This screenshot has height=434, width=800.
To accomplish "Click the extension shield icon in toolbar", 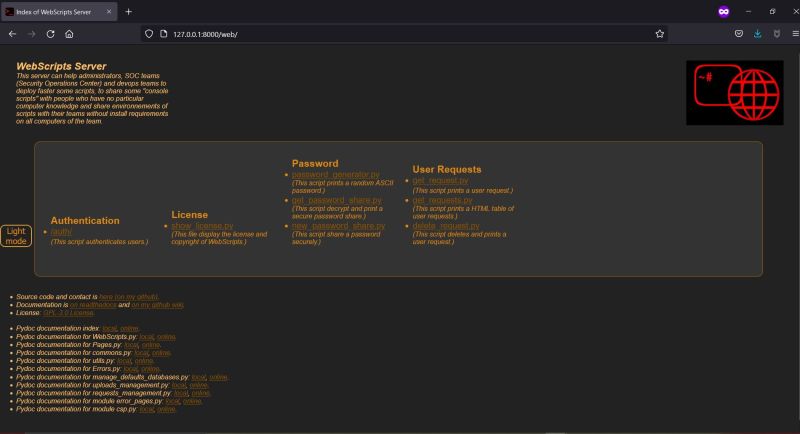I will pyautogui.click(x=777, y=34).
